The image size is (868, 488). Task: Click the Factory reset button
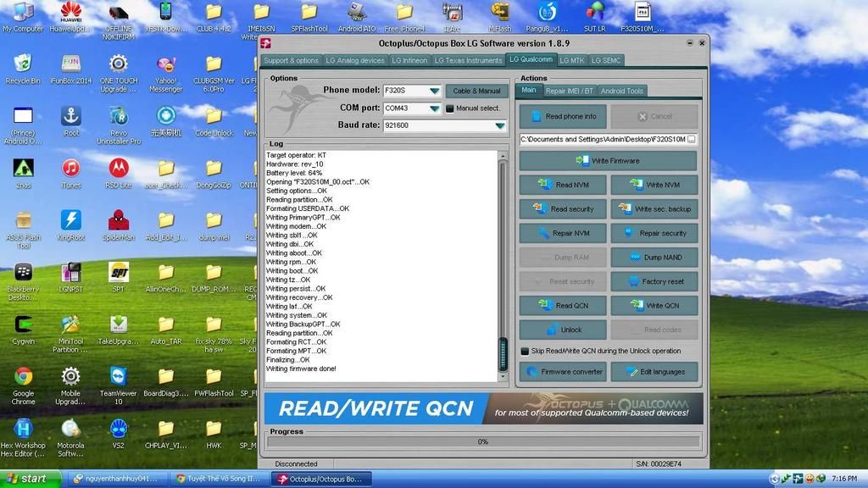pyautogui.click(x=654, y=281)
